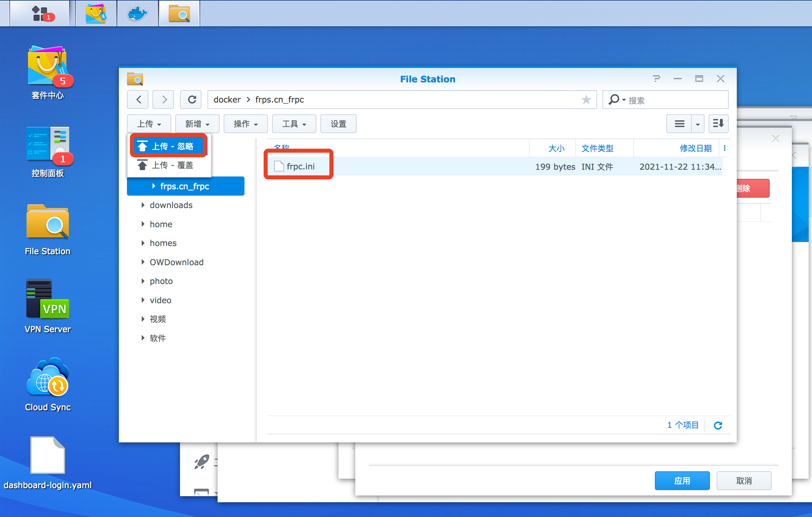812x517 pixels.
Task: Open the File Station help button
Action: (656, 79)
